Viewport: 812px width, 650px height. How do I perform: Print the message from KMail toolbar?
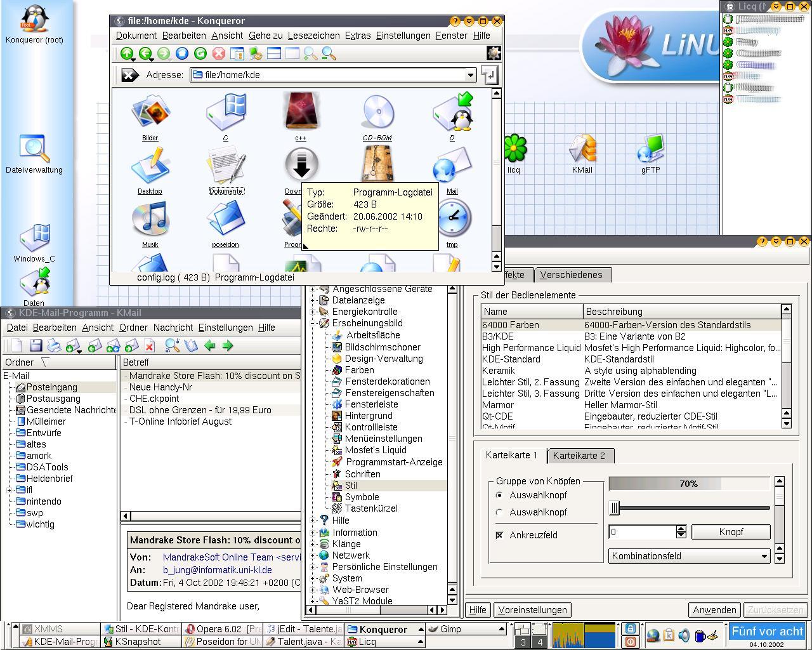pos(54,346)
